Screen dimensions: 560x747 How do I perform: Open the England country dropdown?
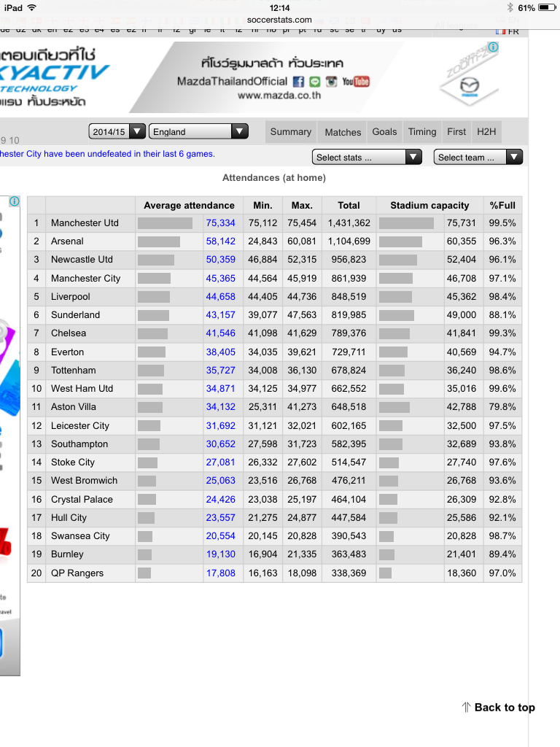point(198,131)
